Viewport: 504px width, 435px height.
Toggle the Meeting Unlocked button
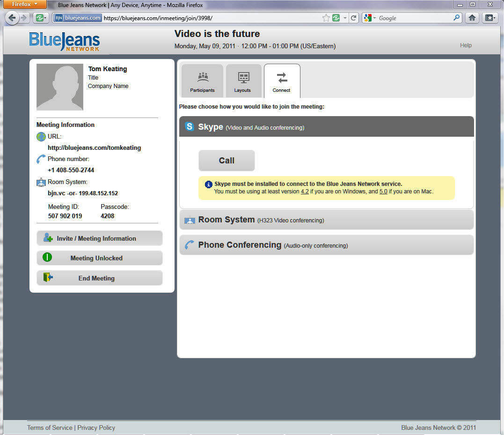[99, 258]
